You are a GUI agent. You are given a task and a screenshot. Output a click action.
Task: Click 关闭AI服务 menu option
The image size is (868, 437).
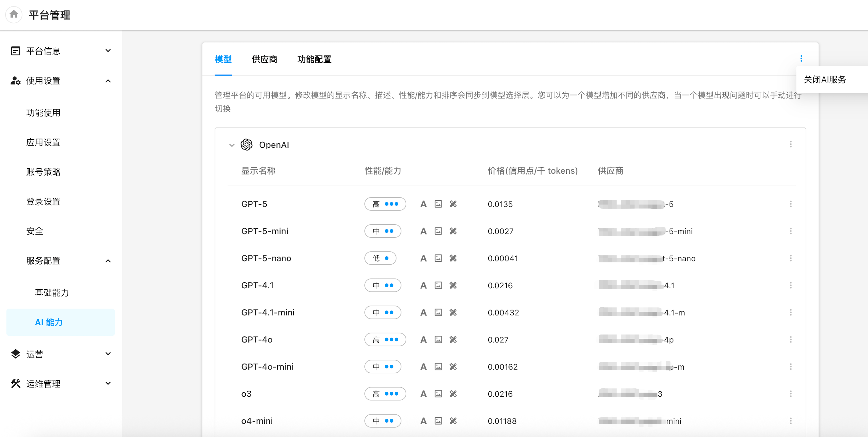[x=825, y=80]
